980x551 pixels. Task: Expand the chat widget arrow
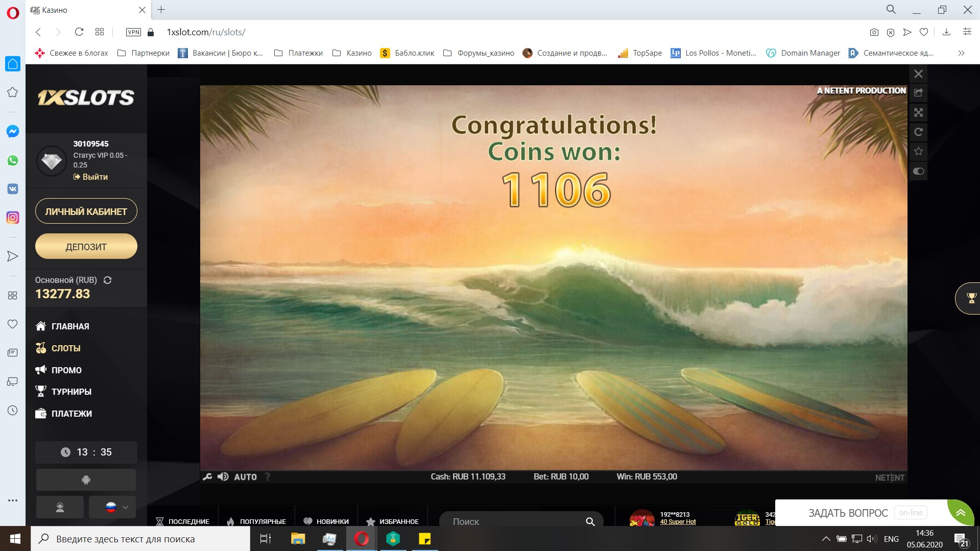coord(961,513)
